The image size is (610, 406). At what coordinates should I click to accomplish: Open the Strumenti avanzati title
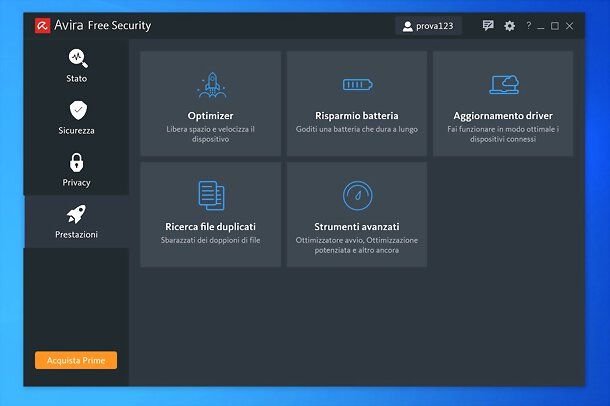(x=357, y=227)
